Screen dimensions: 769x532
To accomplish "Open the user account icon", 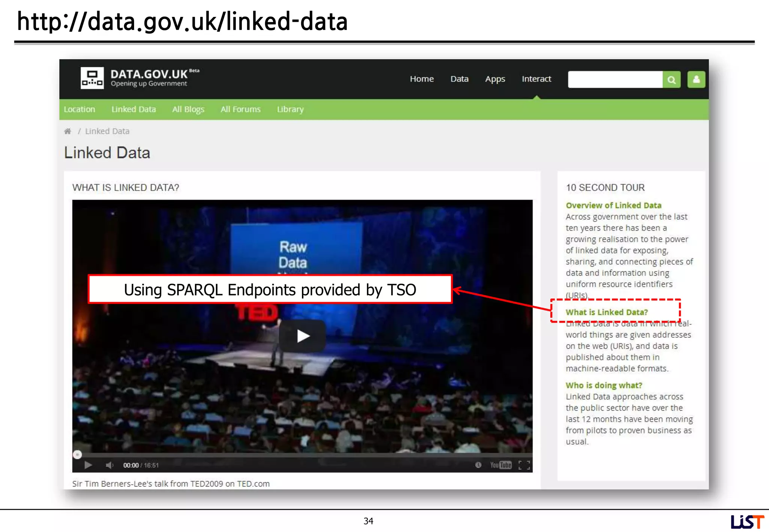I will pos(696,80).
